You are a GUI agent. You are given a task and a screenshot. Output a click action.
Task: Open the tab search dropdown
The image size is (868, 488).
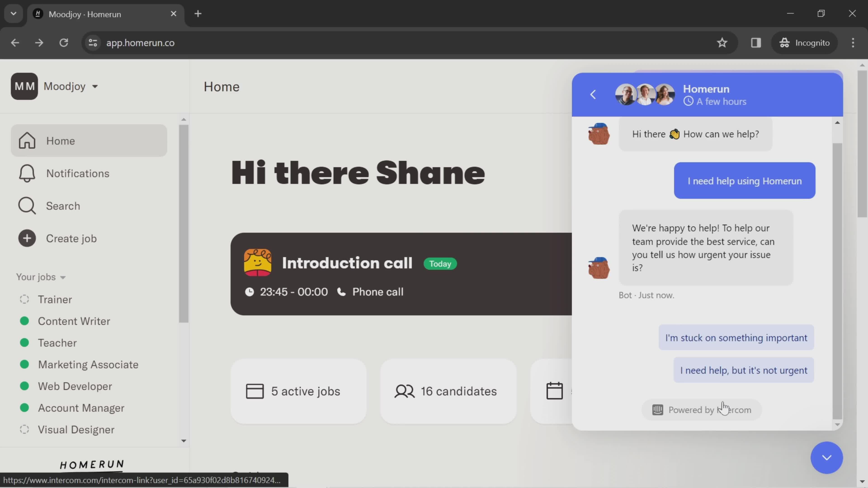coord(14,14)
